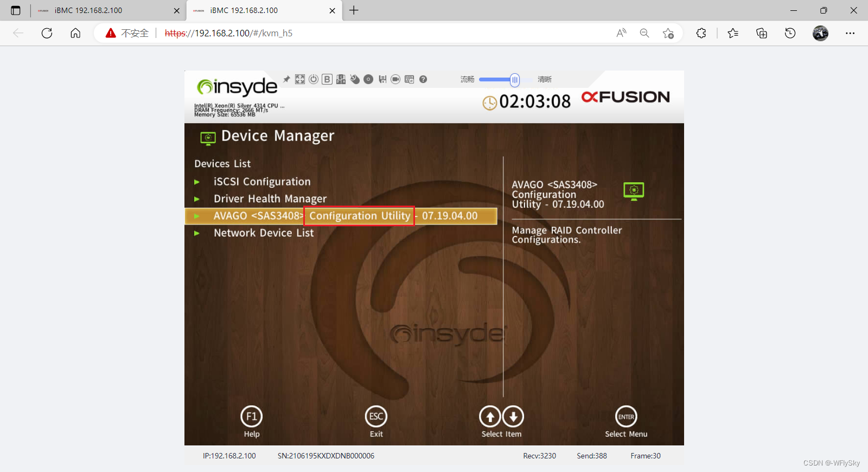This screenshot has width=868, height=472.
Task: Click the zoom magnifier icon in address bar
Action: (x=644, y=33)
